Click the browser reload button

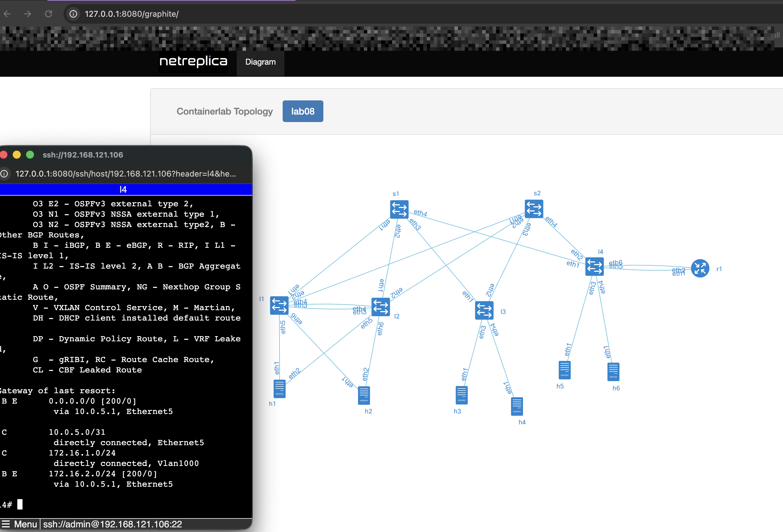[49, 14]
